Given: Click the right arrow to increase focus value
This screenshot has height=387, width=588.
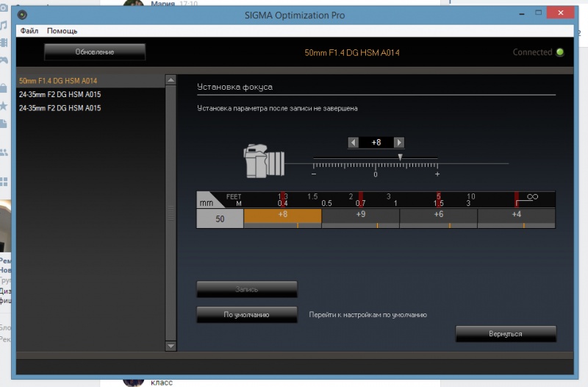Looking at the screenshot, I should pos(398,142).
